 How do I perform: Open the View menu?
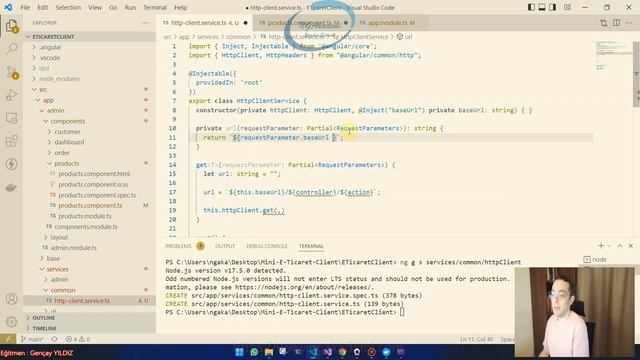click(x=95, y=7)
